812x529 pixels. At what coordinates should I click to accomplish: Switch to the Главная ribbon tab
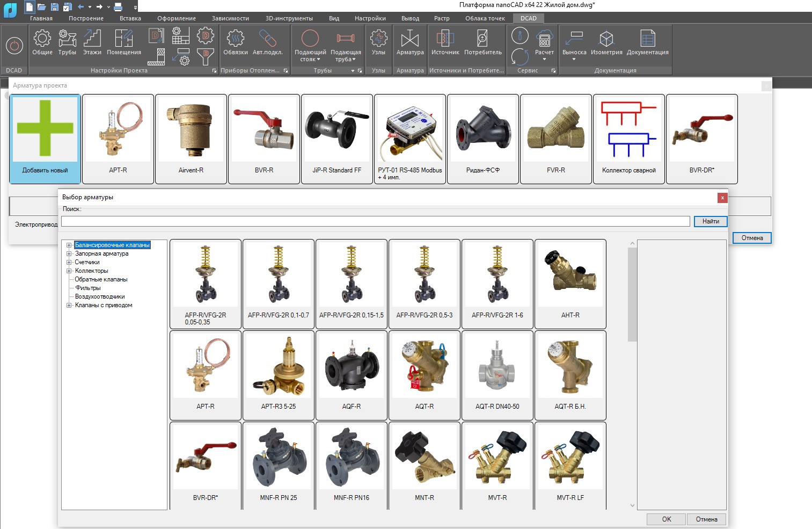(x=41, y=18)
